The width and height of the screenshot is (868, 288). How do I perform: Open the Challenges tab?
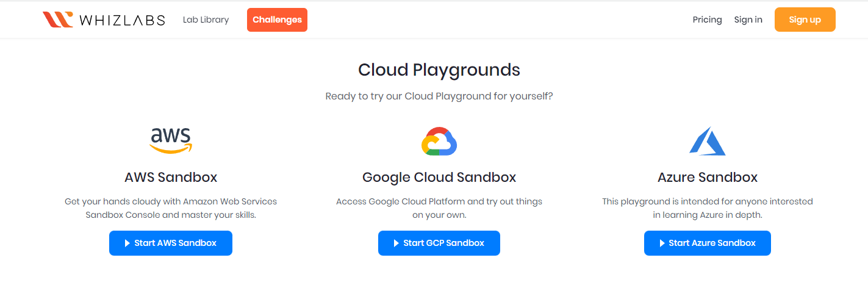coord(277,20)
